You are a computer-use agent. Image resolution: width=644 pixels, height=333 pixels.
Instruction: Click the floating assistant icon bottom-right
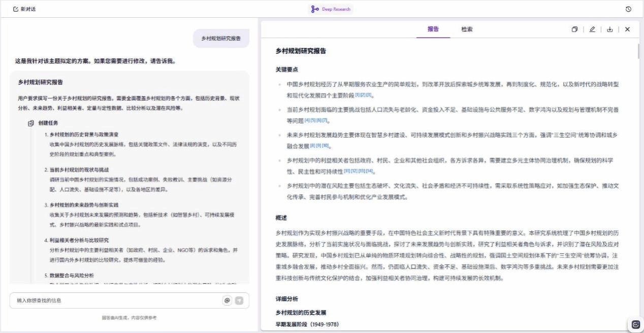(x=635, y=324)
